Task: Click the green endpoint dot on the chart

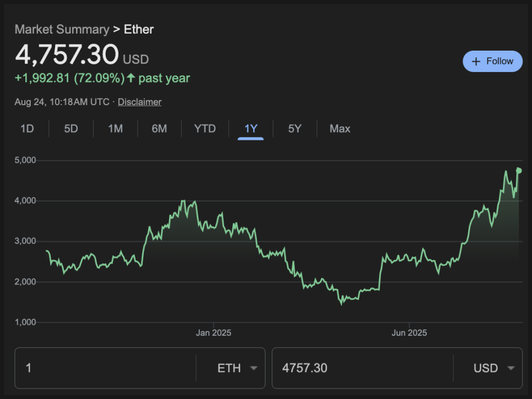Action: 519,171
